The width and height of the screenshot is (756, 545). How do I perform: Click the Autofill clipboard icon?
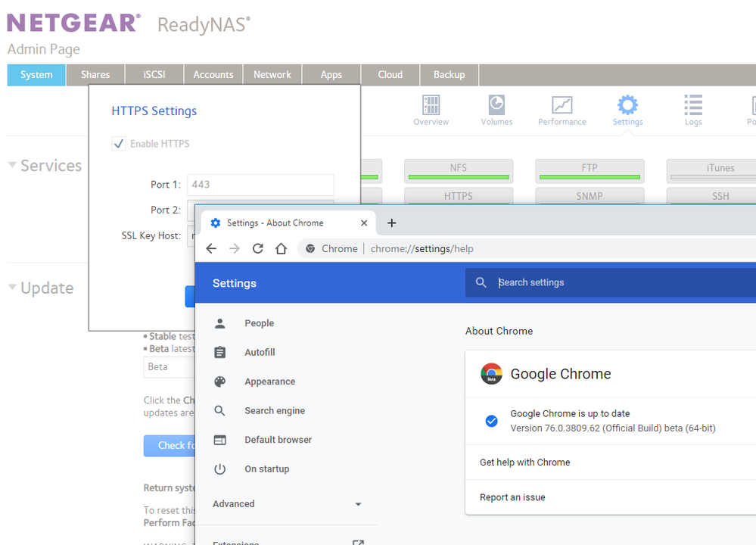[x=220, y=353]
